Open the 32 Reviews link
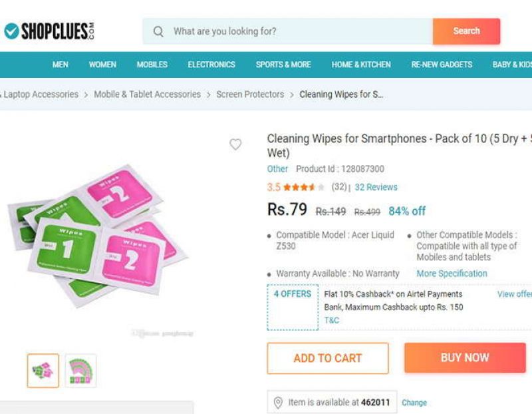Viewport: 532px width, 414px height. click(376, 188)
